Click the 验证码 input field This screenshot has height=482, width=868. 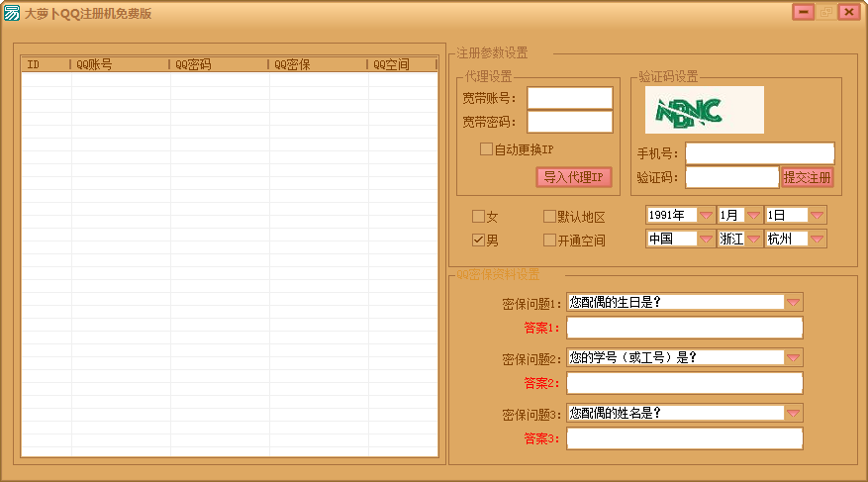[x=731, y=177]
